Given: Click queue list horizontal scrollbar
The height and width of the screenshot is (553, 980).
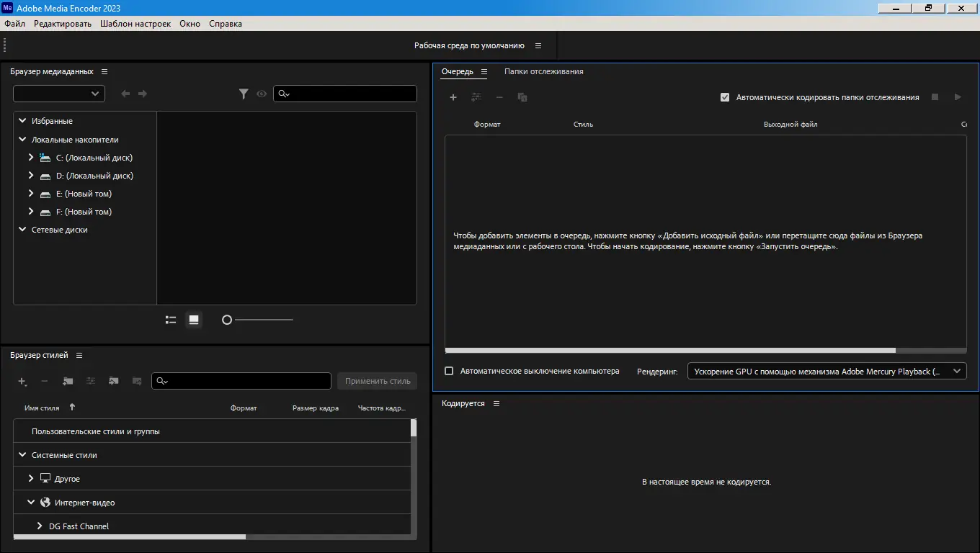Looking at the screenshot, I should pos(670,351).
